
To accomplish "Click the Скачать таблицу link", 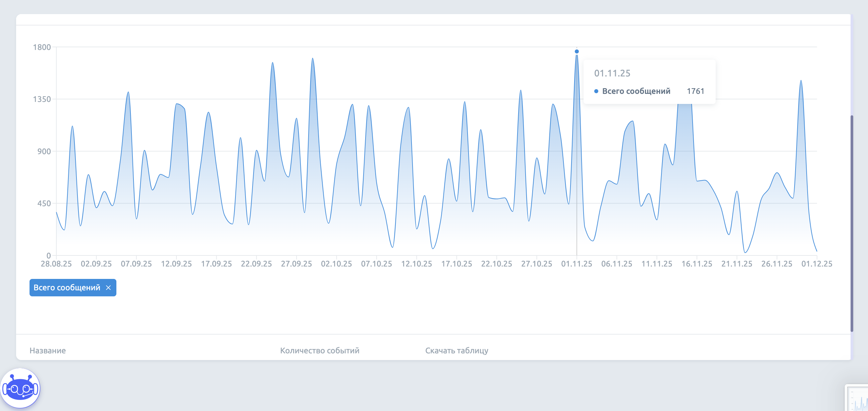I will point(456,350).
